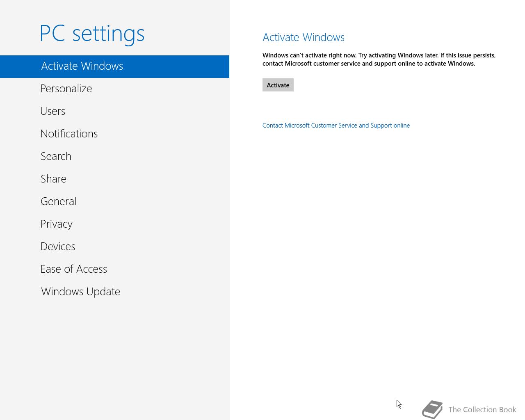This screenshot has width=525, height=420.
Task: Click the Activate button
Action: 278,85
